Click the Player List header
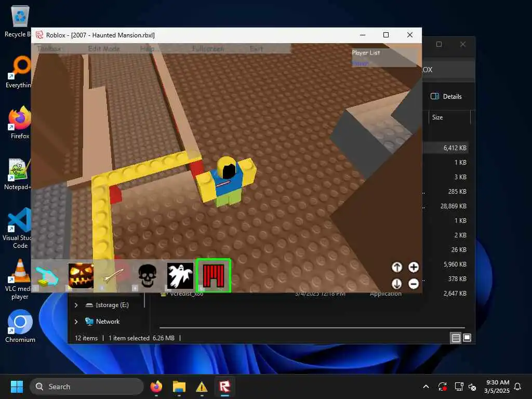This screenshot has width=532, height=399. 366,52
